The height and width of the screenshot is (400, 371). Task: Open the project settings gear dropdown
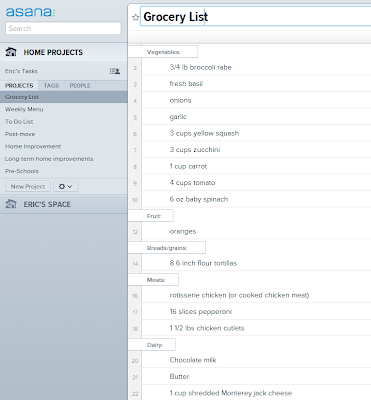tap(66, 186)
